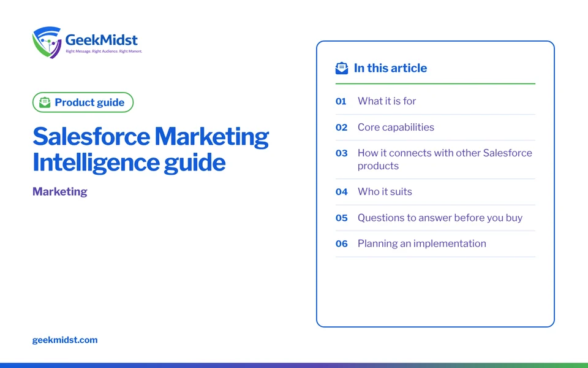Click the number 06 in the contents
Screen dimensions: 588x368
pyautogui.click(x=342, y=243)
